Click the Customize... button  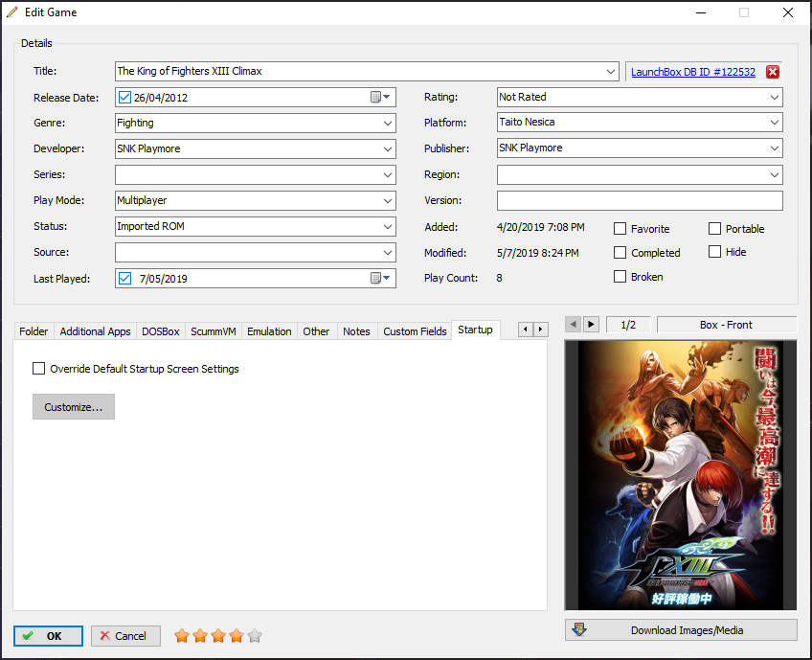coord(74,407)
